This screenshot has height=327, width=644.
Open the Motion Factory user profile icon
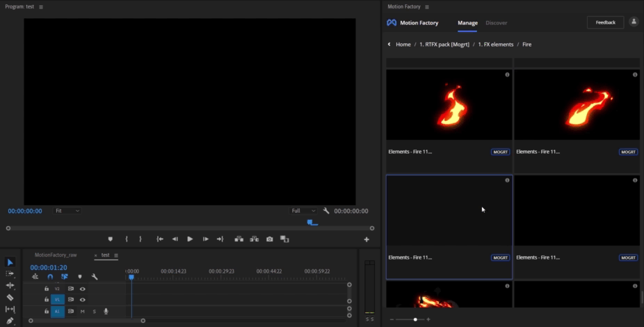[x=634, y=22]
